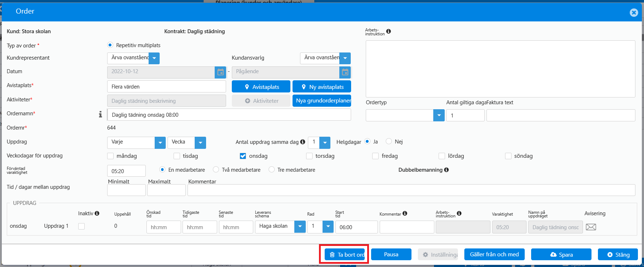Click the greyed Aktiviteter button
Viewport: 644px width, 267px height.
(x=261, y=101)
